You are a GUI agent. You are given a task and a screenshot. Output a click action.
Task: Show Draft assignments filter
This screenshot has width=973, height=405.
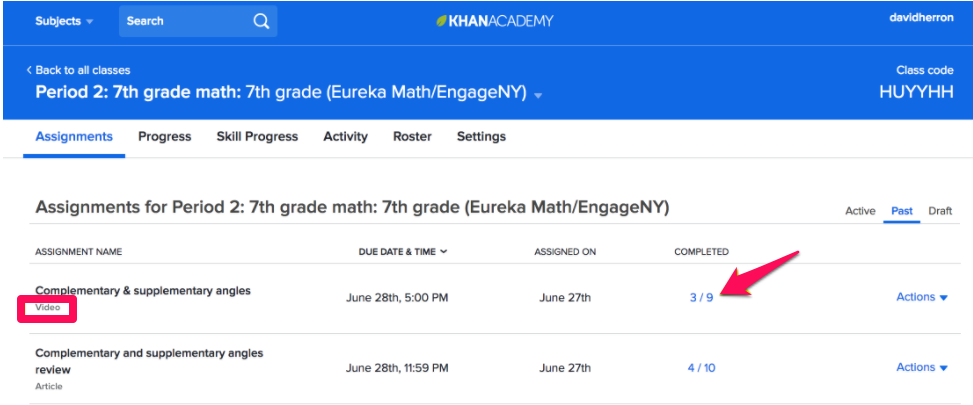(x=940, y=211)
